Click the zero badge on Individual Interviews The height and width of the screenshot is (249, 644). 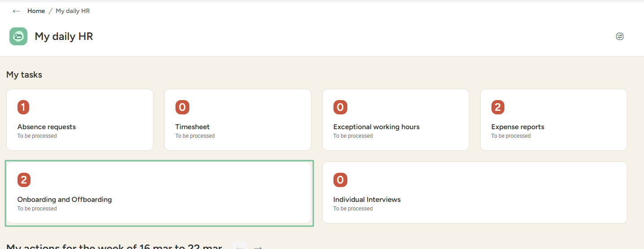[340, 180]
